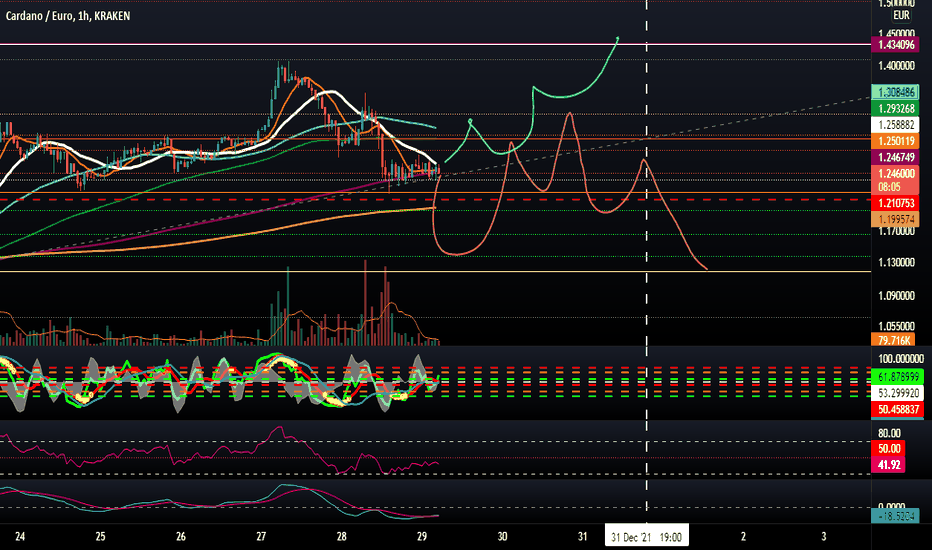
Task: Click the date 24 on the time axis
Action: [20, 536]
